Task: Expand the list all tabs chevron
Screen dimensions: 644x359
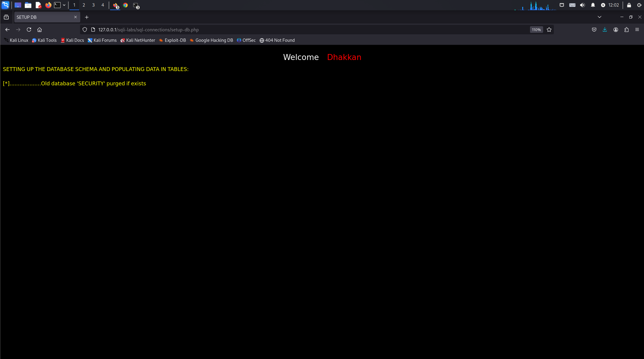Action: coord(599,17)
